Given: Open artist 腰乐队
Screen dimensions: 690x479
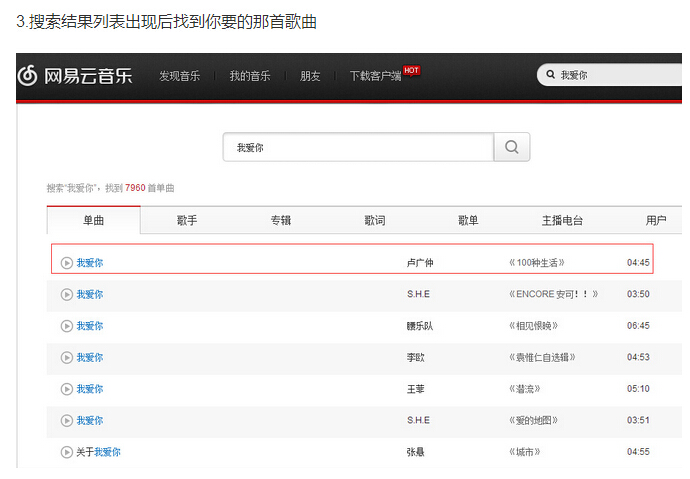Looking at the screenshot, I should pos(420,326).
